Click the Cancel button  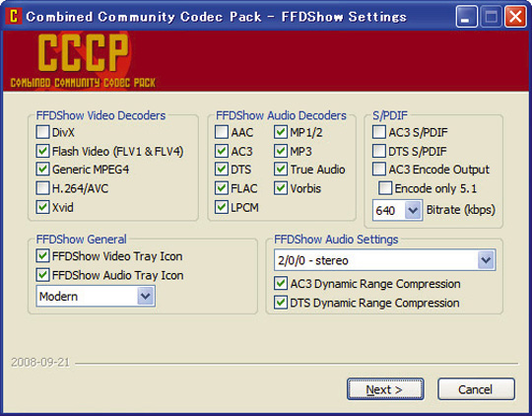(x=476, y=389)
